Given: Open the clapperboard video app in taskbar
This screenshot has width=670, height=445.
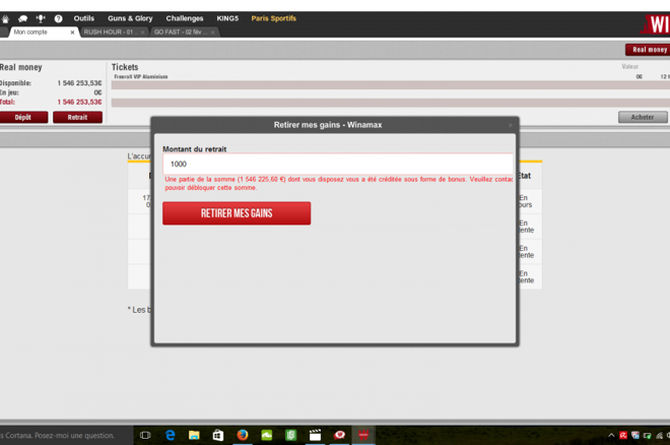Looking at the screenshot, I should tap(315, 435).
